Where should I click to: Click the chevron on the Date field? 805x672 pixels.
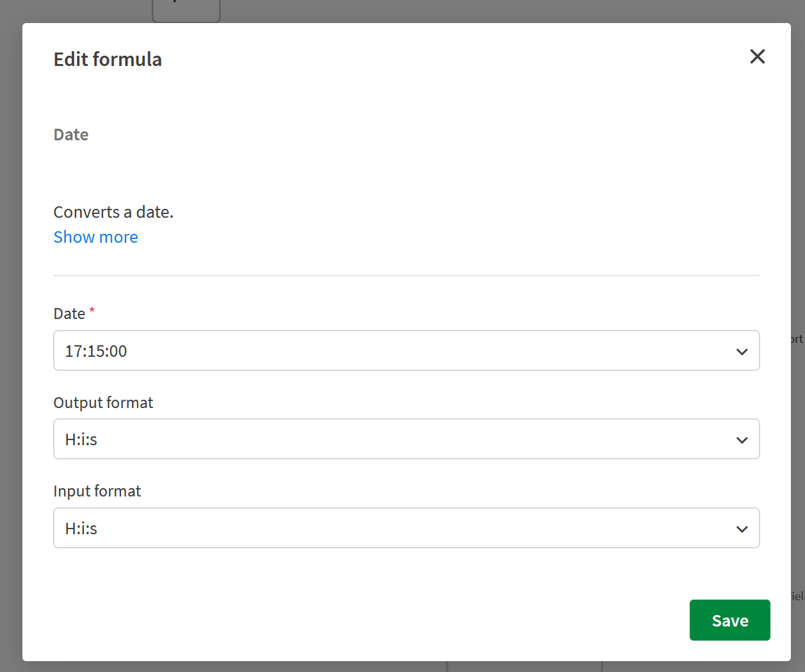[x=742, y=351]
